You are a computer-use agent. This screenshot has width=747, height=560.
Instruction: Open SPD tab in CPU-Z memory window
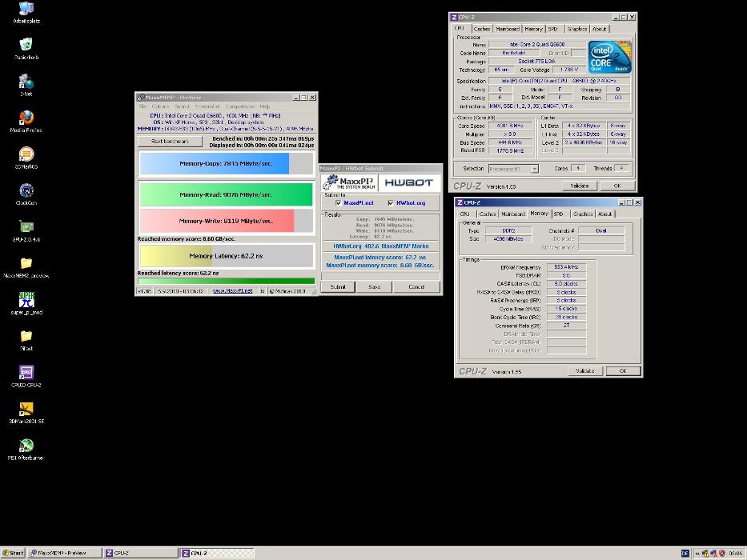tap(559, 214)
